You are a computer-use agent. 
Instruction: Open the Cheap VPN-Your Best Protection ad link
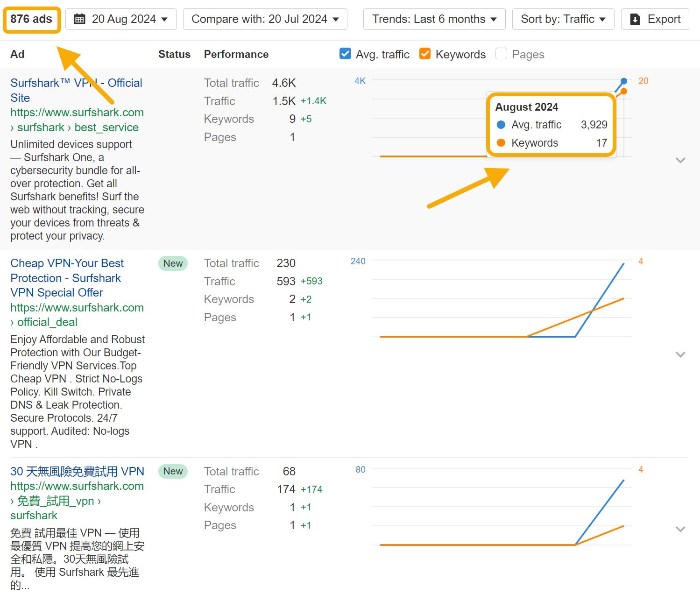point(67,278)
